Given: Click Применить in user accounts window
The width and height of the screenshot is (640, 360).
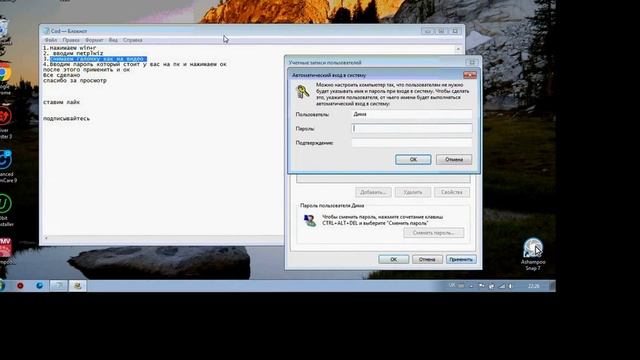Looking at the screenshot, I should pyautogui.click(x=461, y=259).
